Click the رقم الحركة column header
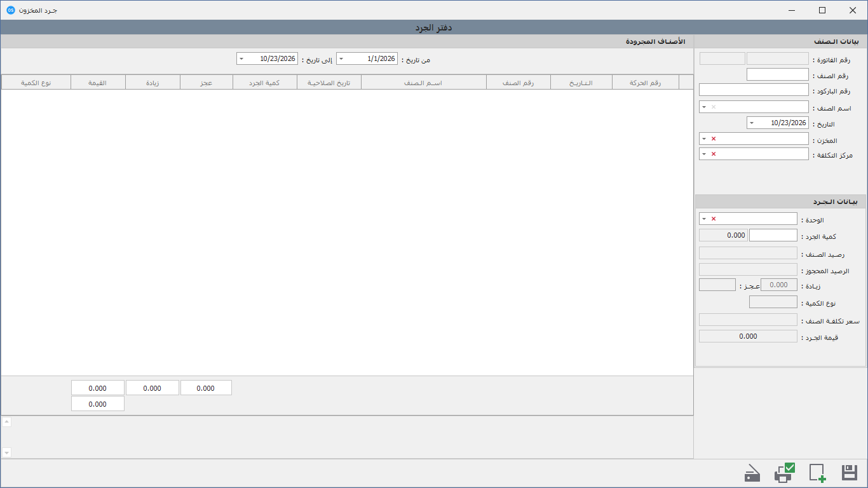This screenshot has width=868, height=488. point(646,83)
